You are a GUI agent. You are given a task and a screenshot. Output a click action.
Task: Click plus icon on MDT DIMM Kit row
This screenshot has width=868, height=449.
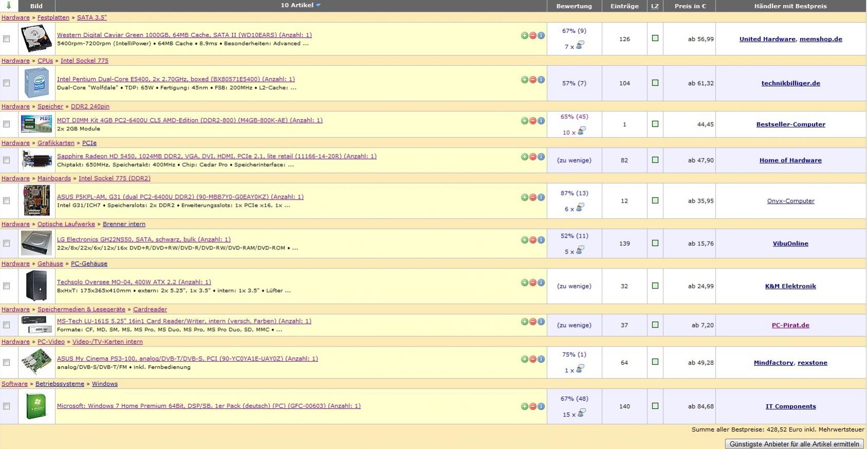tap(525, 121)
